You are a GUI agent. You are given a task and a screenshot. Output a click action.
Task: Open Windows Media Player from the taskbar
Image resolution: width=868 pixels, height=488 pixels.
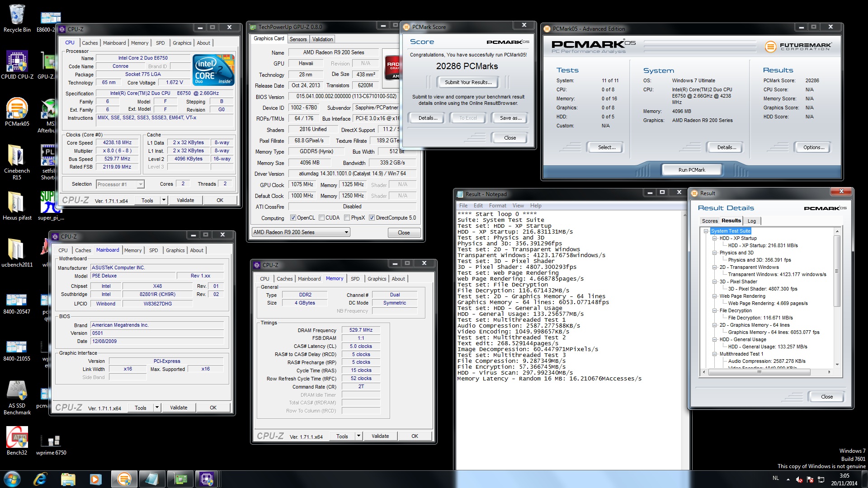(x=95, y=479)
